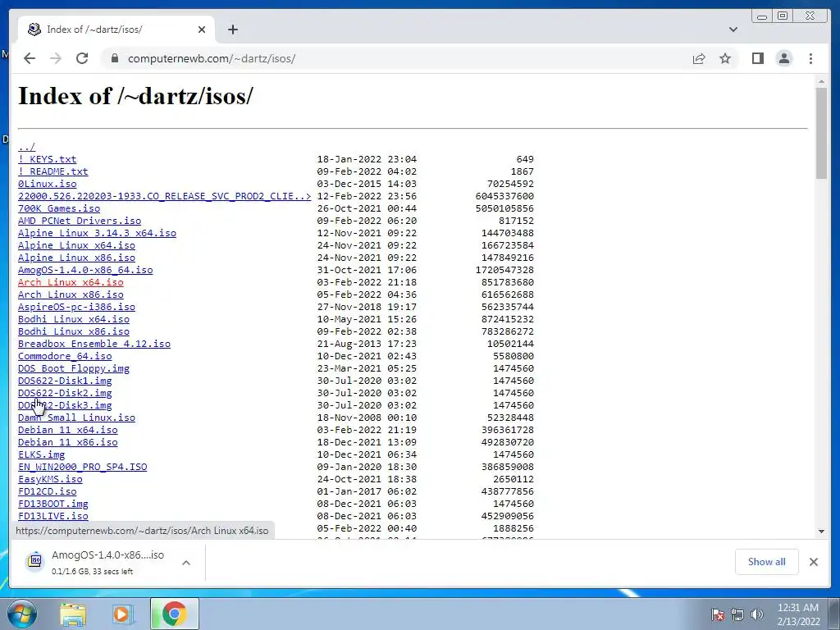Open the side panel icon
Screen dimensions: 840x630
click(757, 58)
